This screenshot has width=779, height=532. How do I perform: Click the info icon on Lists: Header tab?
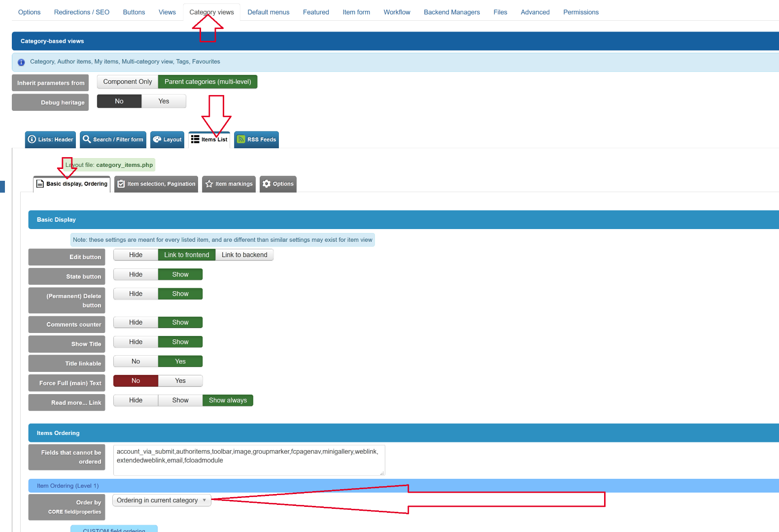(x=32, y=139)
